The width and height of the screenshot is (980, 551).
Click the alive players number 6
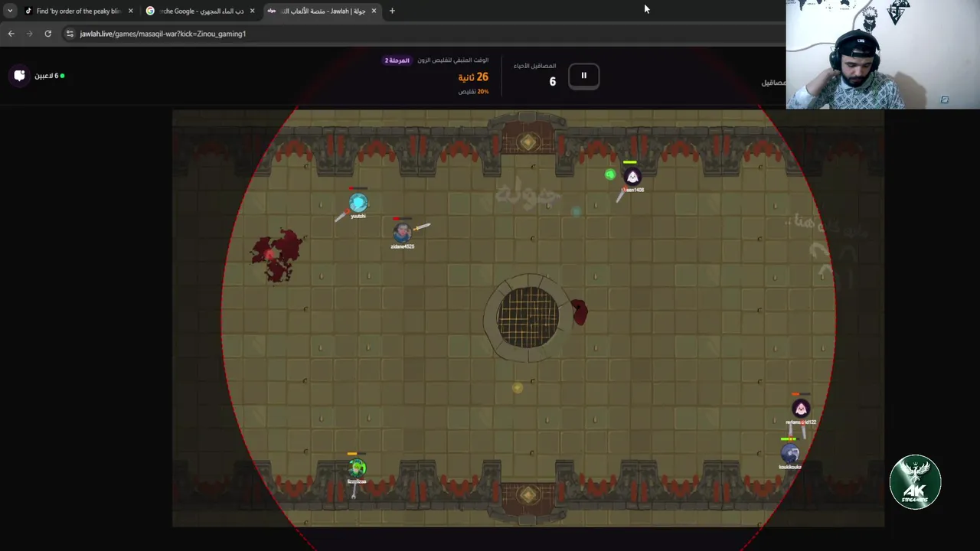(x=552, y=81)
